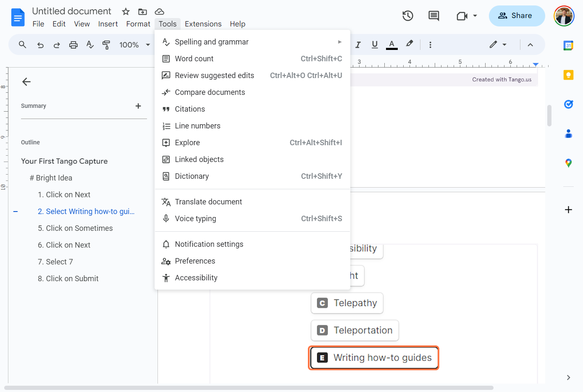This screenshot has height=392, width=583.
Task: Open the comments history icon
Action: [x=433, y=16]
